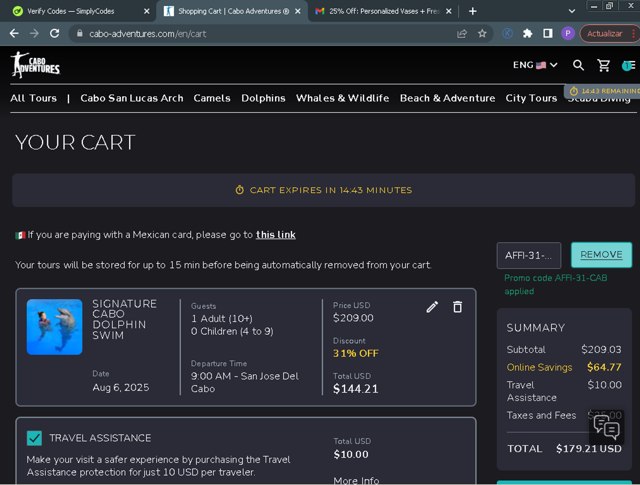Image resolution: width=640 pixels, height=485 pixels.
Task: Open City Tours menu item
Action: coord(531,98)
